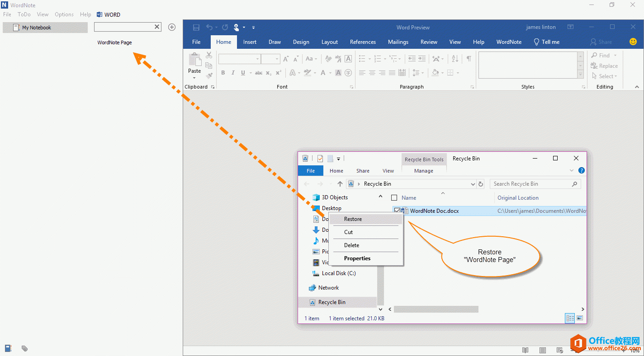Apply subscript formatting
The image size is (644, 356).
coord(269,73)
